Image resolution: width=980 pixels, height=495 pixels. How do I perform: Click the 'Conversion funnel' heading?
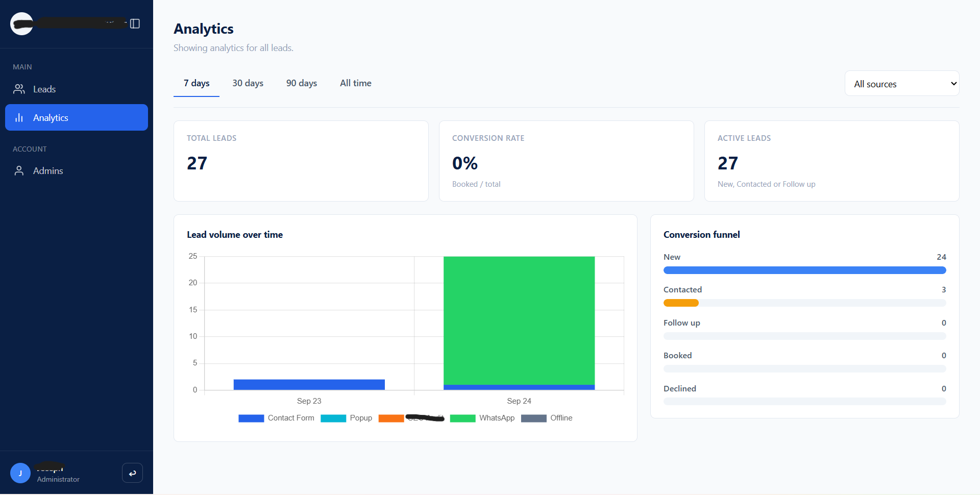point(702,235)
